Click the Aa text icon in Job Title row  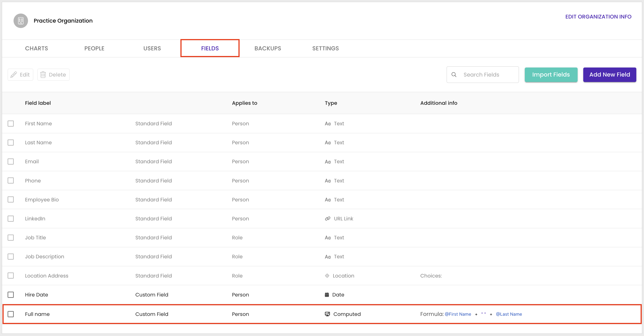(328, 238)
